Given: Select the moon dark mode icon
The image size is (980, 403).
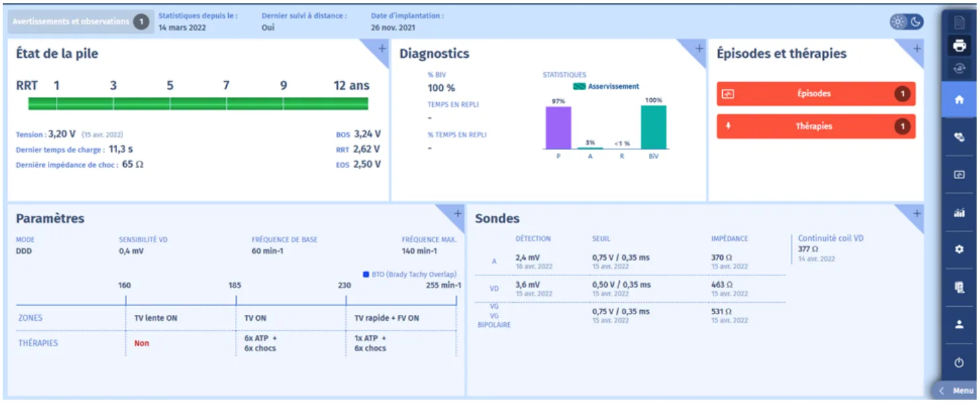Looking at the screenshot, I should (x=915, y=22).
